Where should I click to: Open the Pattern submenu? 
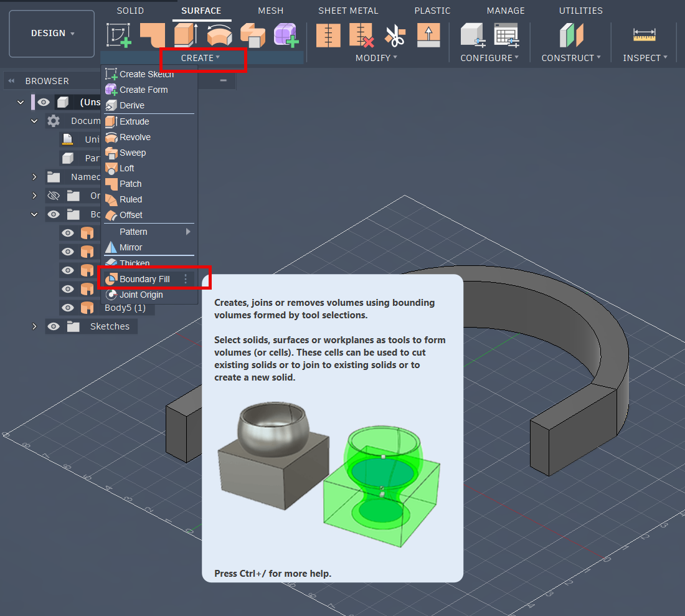[149, 232]
